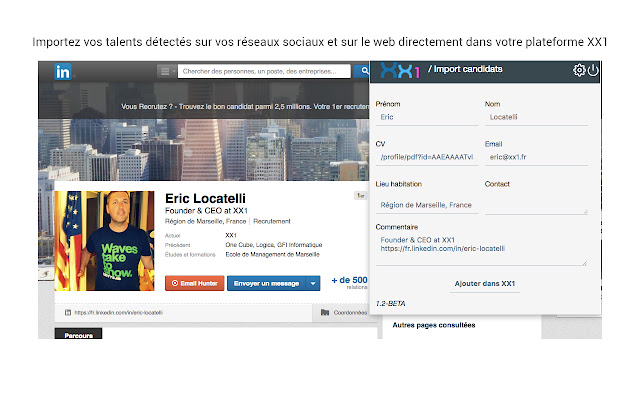Click the Commentaire textarea
Image resolution: width=640 pixels, height=400 pixels.
(x=482, y=249)
